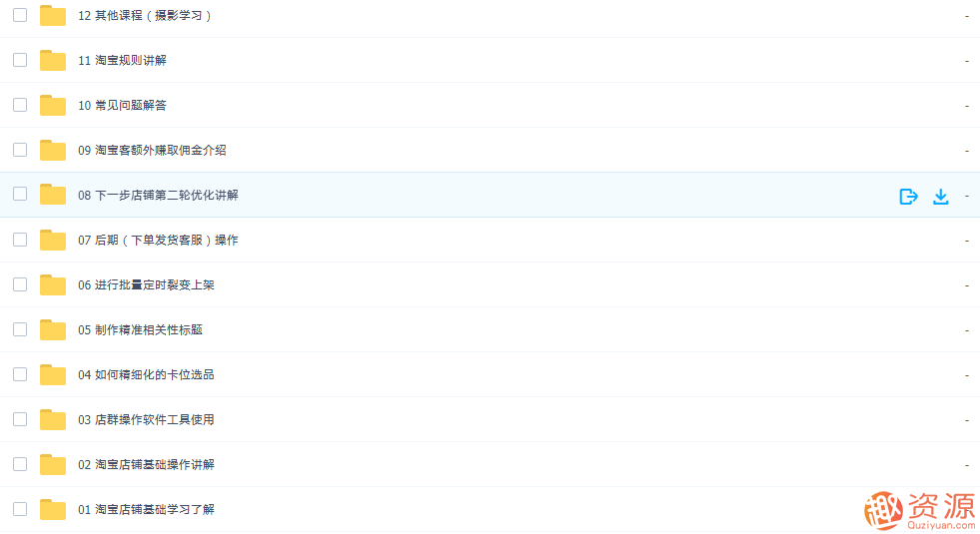Click the 06 进行批量定时裂变上架 folder name
Screen dimensions: 980x534
(x=146, y=285)
